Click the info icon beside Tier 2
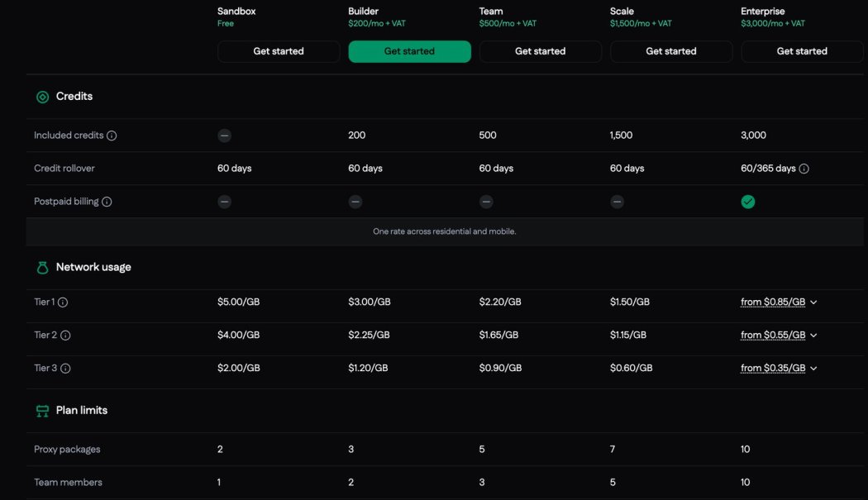The width and height of the screenshot is (868, 500). (65, 336)
